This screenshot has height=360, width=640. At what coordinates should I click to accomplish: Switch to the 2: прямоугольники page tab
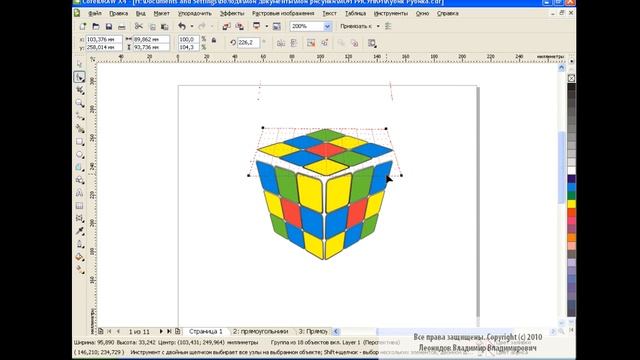pyautogui.click(x=260, y=331)
